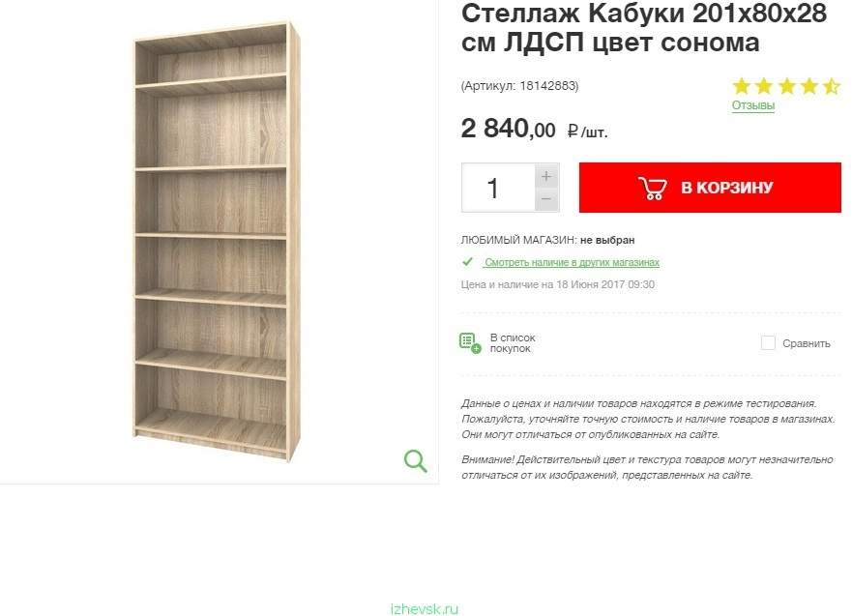
Task: Open Смотреть наличие в других магазинах link
Action: tap(572, 262)
